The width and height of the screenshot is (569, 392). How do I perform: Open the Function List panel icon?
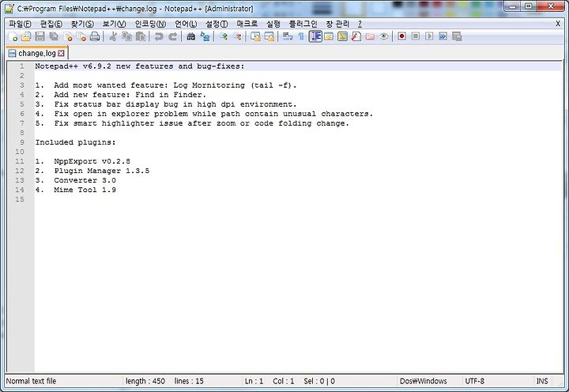pos(356,36)
